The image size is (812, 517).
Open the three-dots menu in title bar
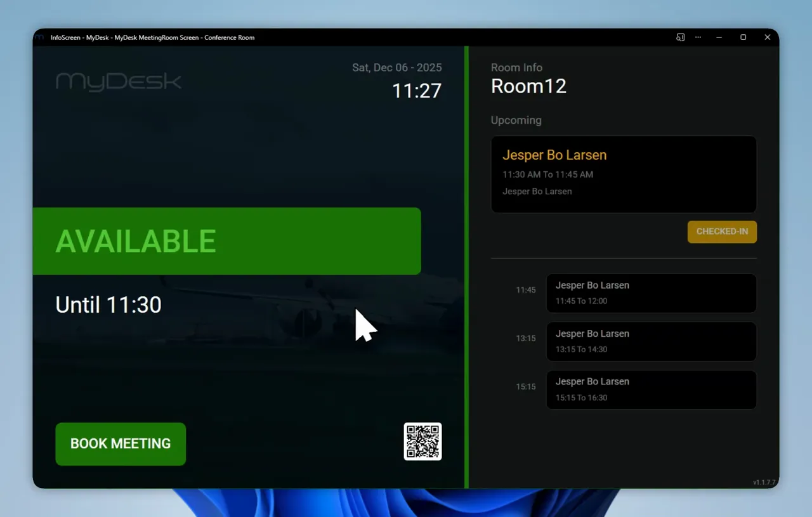coord(698,37)
